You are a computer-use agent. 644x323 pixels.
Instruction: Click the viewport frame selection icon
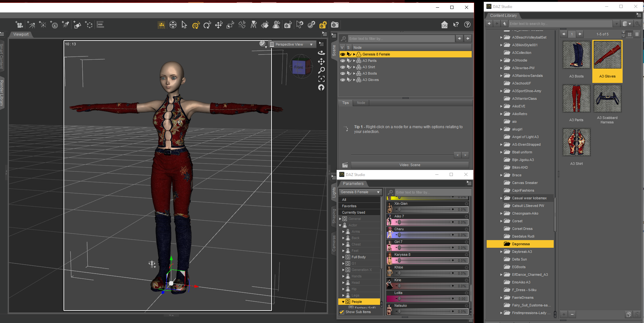(321, 79)
